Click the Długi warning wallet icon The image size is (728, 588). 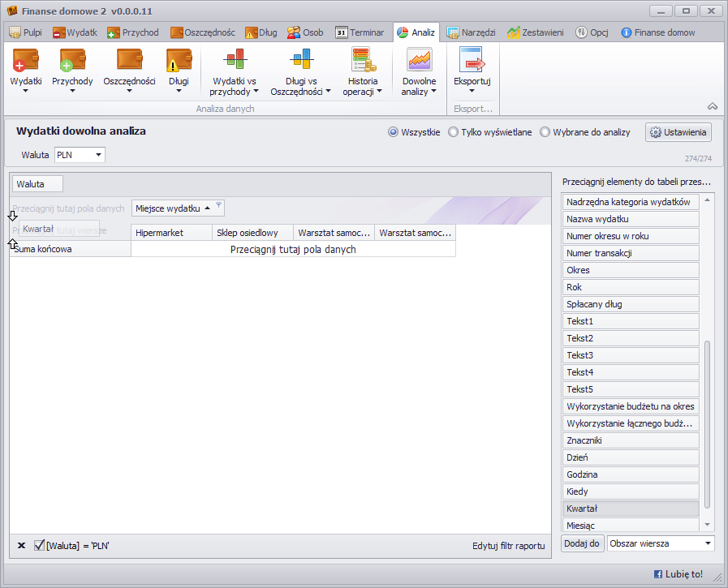point(179,61)
